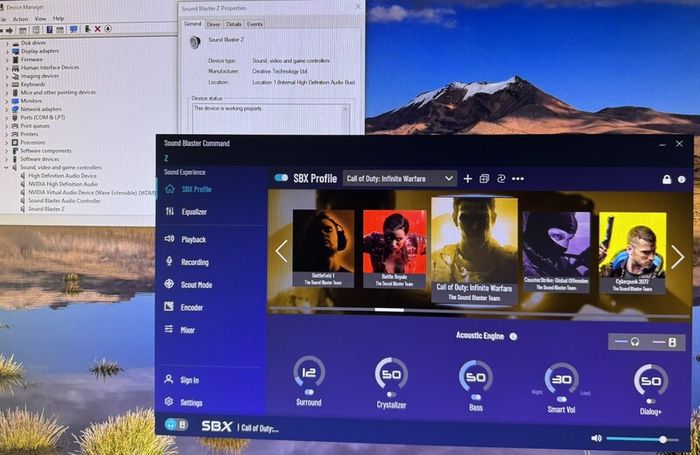Open Scout Mode page
700x455 pixels.
188,284
